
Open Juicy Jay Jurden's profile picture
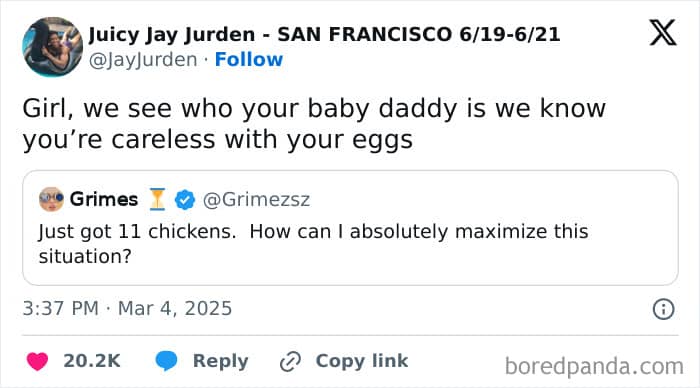53,47
